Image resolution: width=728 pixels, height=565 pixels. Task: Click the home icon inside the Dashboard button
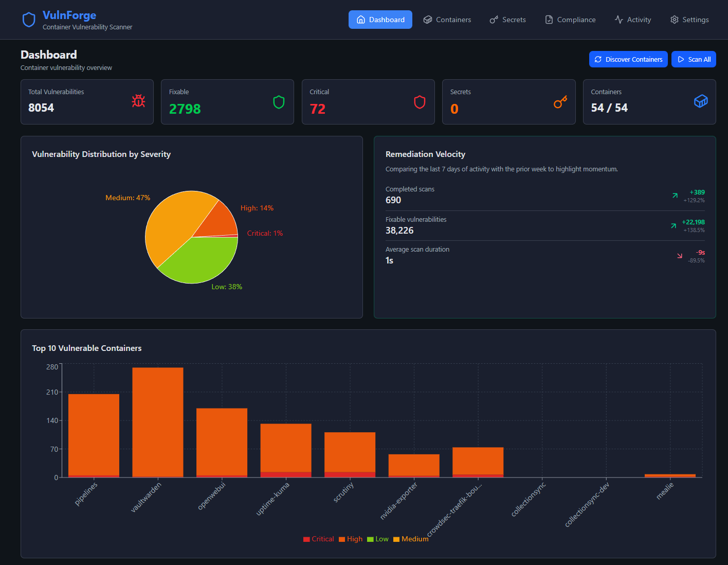(362, 19)
